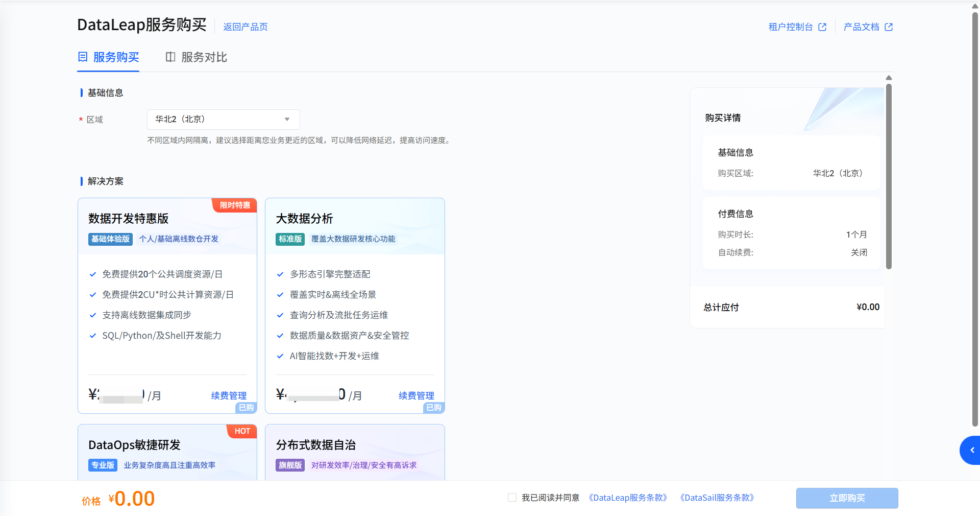Screen dimensions: 980x516
Task: Click 数据质量&数据资产&安全管控 feature
Action: 349,336
